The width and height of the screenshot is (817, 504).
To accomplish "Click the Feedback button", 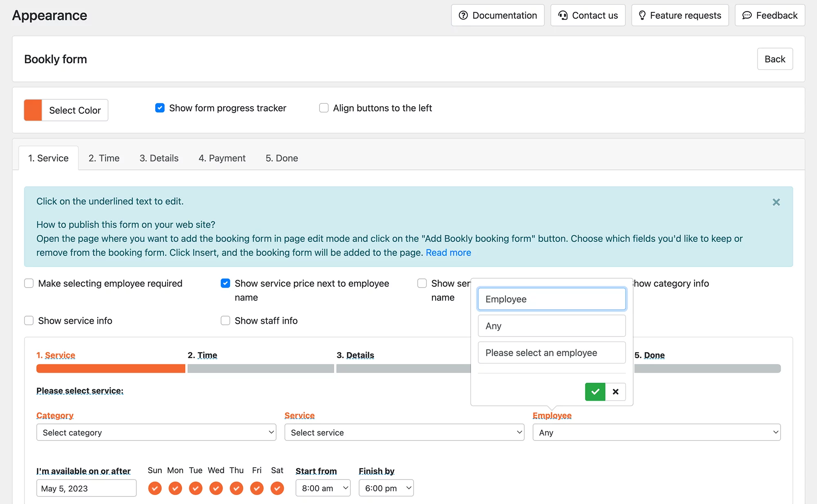I will pos(770,16).
